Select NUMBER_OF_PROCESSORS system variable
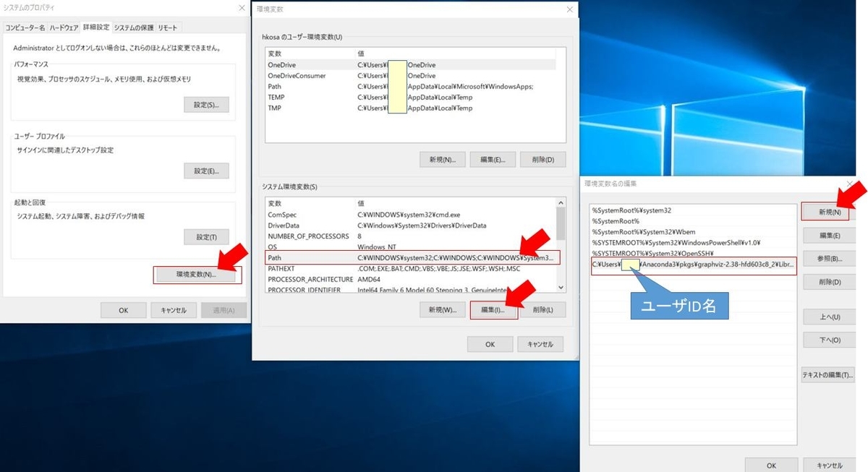This screenshot has width=868, height=472. [x=410, y=236]
